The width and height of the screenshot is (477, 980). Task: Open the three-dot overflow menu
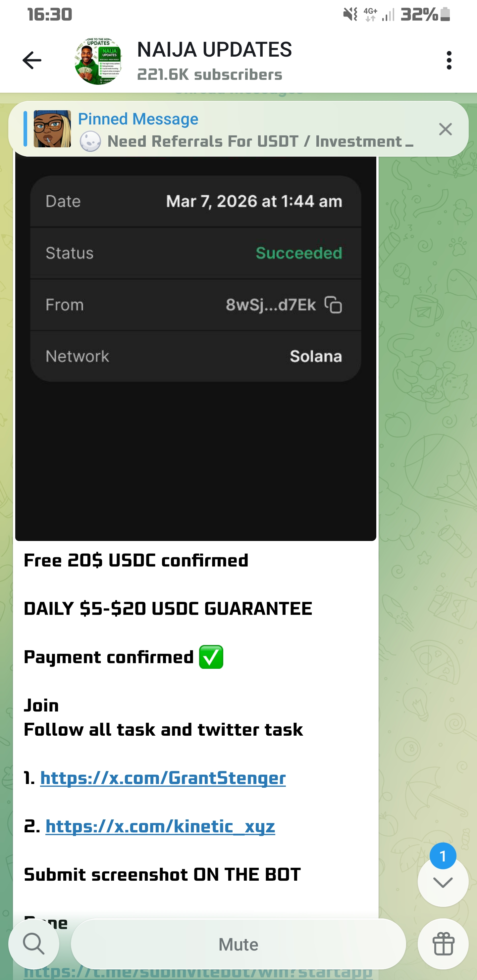tap(449, 61)
